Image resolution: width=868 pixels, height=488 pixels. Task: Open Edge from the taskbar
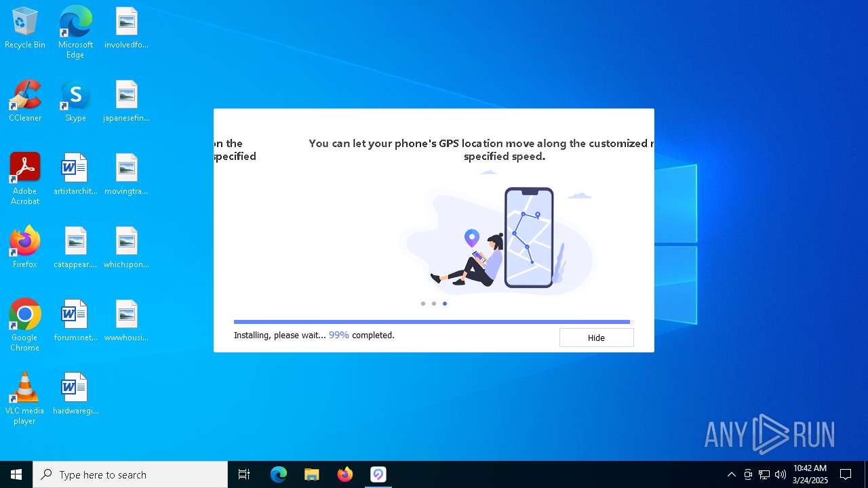pyautogui.click(x=279, y=474)
